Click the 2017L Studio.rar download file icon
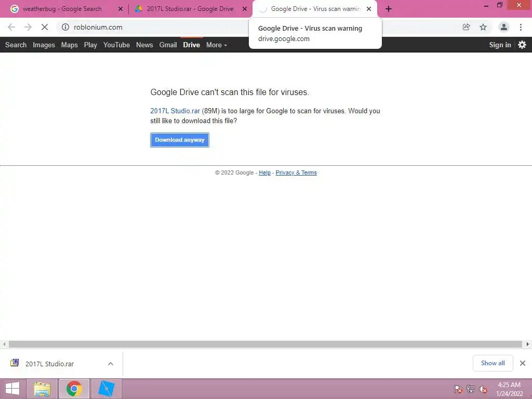The width and height of the screenshot is (532, 399). [15, 363]
